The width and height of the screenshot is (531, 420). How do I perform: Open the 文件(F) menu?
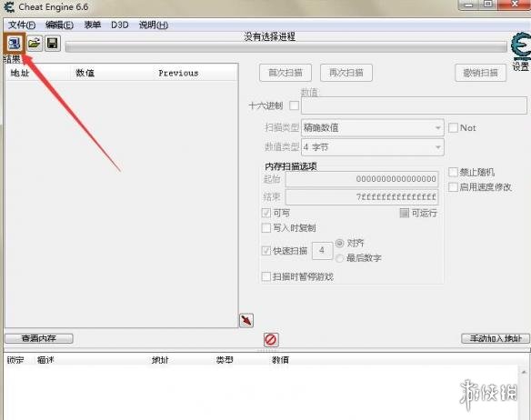point(22,25)
